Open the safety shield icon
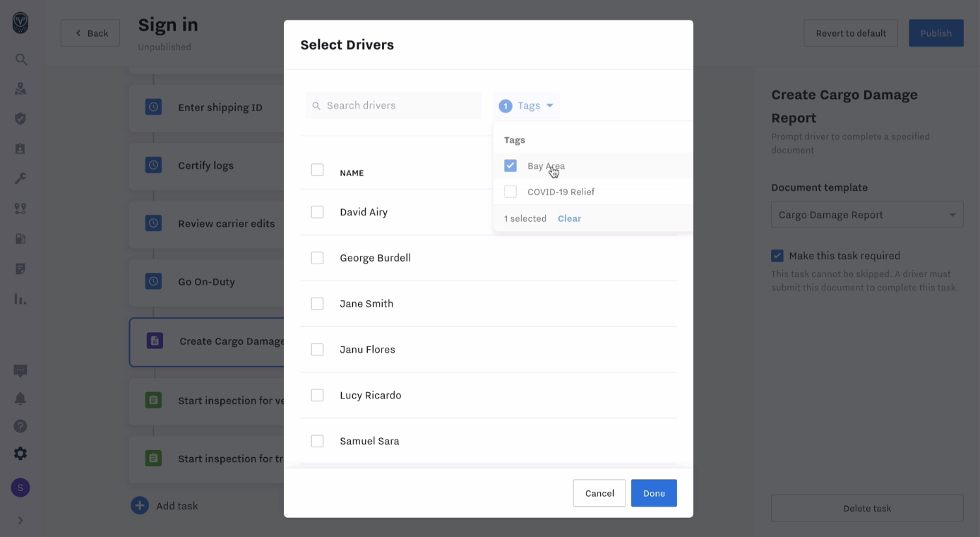 (x=20, y=118)
